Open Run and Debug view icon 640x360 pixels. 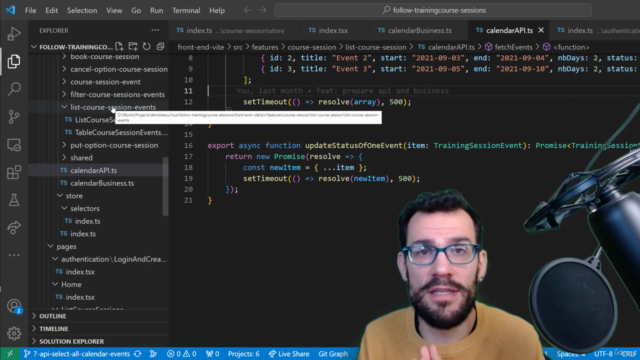point(14,34)
